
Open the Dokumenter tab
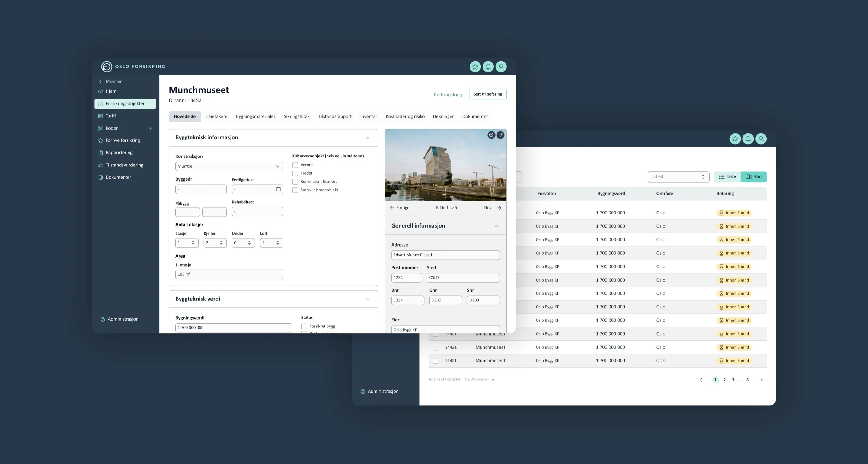[475, 117]
